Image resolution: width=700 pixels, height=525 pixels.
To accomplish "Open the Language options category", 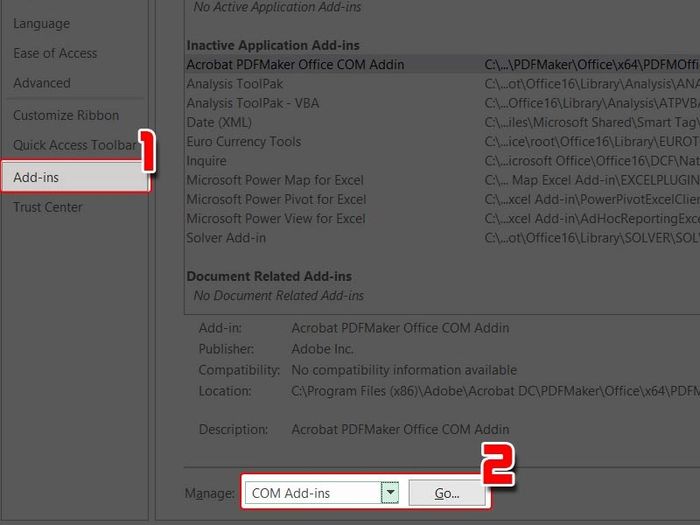I will [42, 24].
